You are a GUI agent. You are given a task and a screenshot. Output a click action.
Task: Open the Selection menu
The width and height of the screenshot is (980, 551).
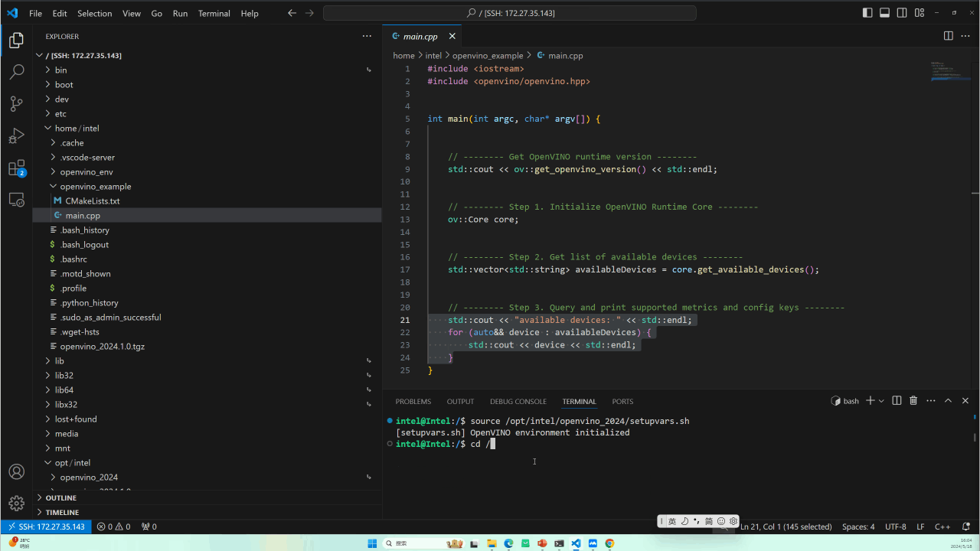pos(95,13)
